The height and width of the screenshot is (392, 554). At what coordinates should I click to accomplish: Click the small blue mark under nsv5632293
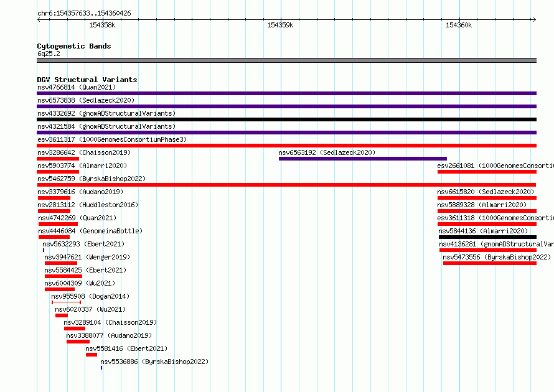pos(44,250)
